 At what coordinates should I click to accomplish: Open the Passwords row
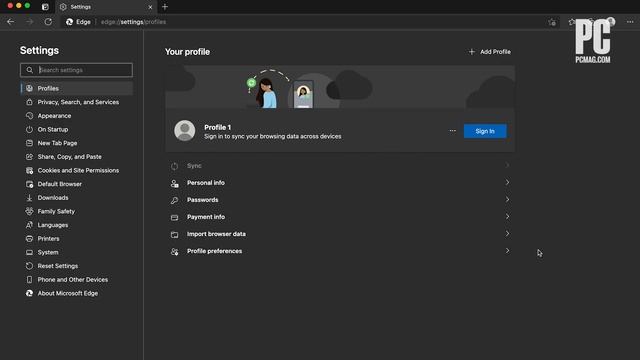coord(340,200)
